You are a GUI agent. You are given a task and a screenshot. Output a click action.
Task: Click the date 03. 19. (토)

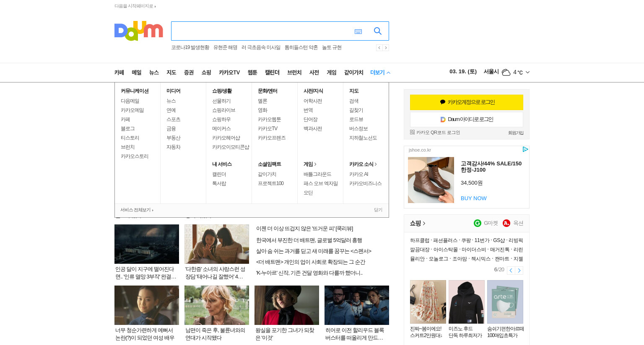[x=463, y=72]
